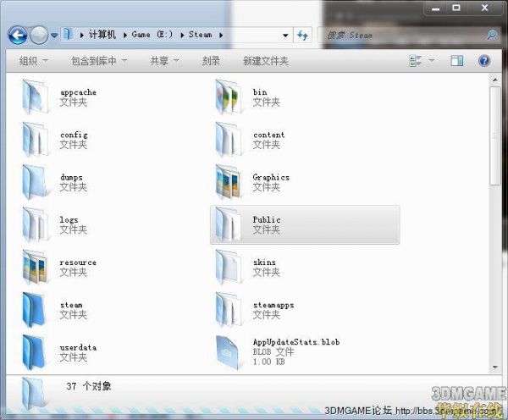Select the steam folder icon
The height and width of the screenshot is (420, 508).
(x=35, y=309)
